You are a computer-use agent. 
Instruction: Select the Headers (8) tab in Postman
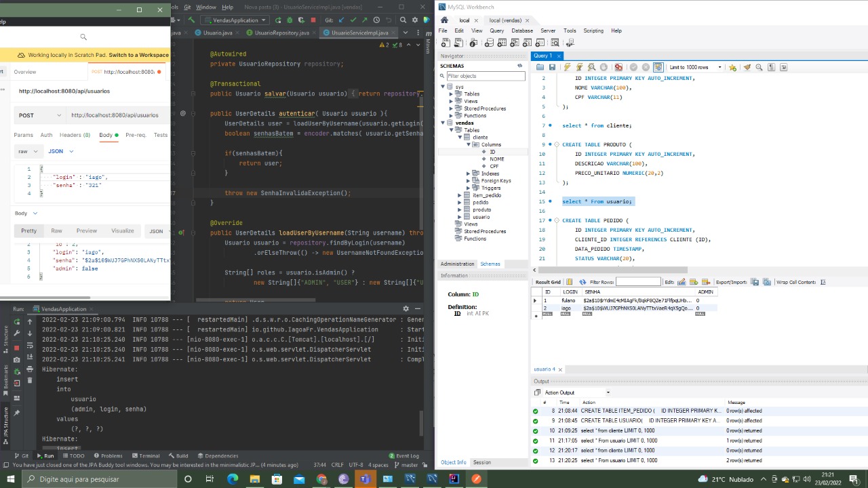(x=75, y=135)
